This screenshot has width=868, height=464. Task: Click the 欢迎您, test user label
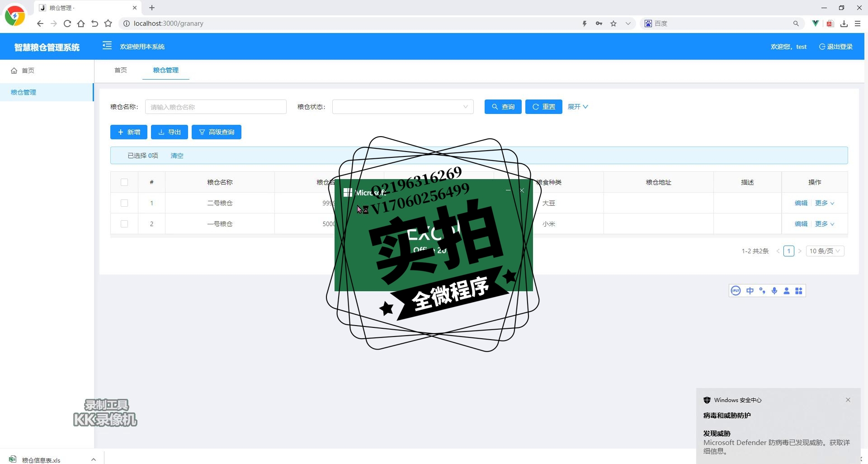pyautogui.click(x=788, y=47)
